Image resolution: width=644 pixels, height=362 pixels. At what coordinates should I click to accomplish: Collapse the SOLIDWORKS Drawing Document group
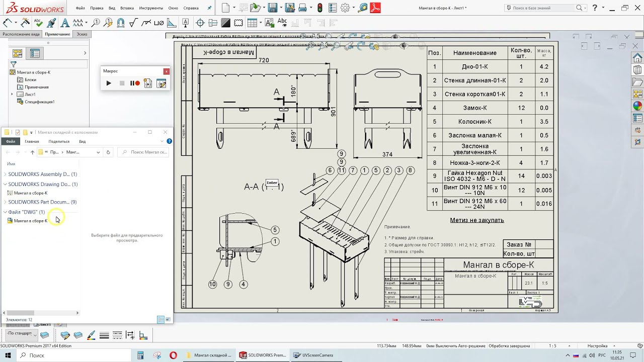pos(5,184)
